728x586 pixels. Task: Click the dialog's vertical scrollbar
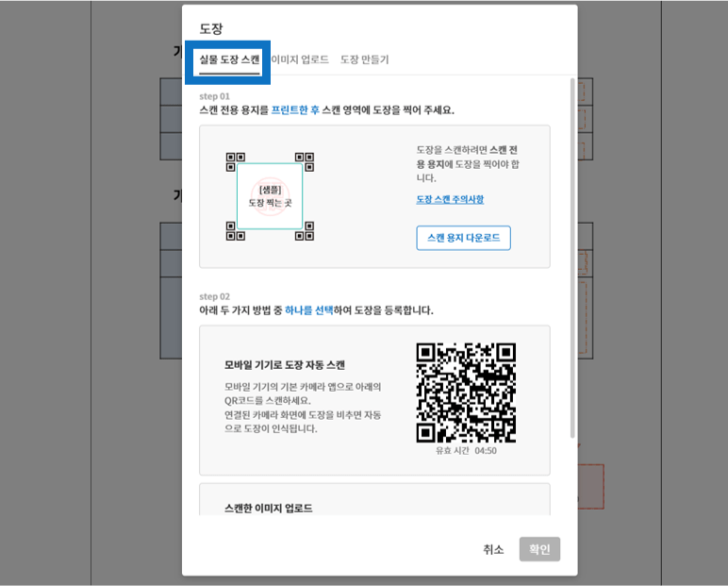[x=572, y=258]
